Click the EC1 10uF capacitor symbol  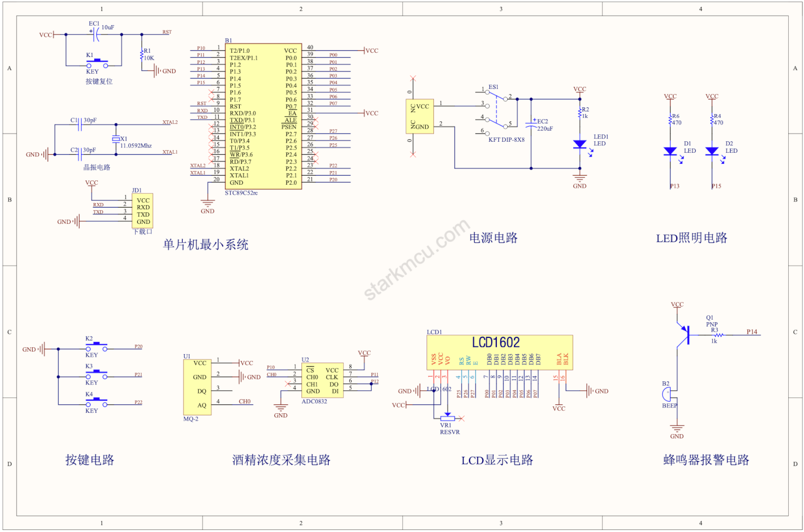pos(96,35)
